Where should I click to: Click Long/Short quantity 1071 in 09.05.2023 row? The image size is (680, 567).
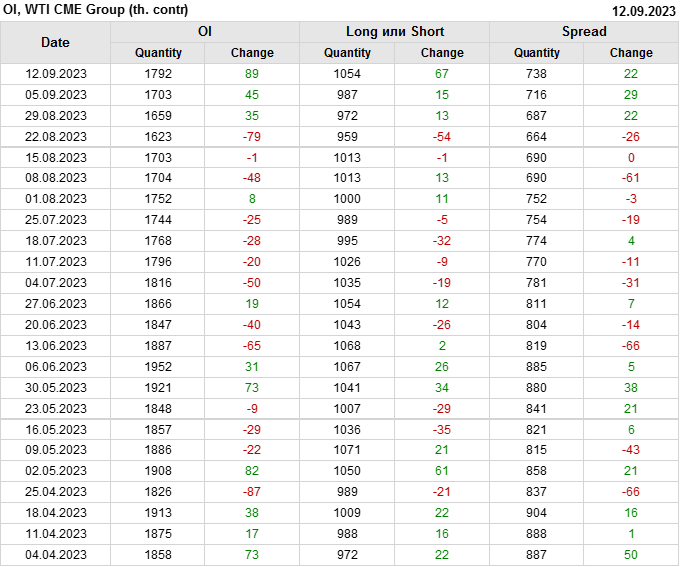click(347, 450)
